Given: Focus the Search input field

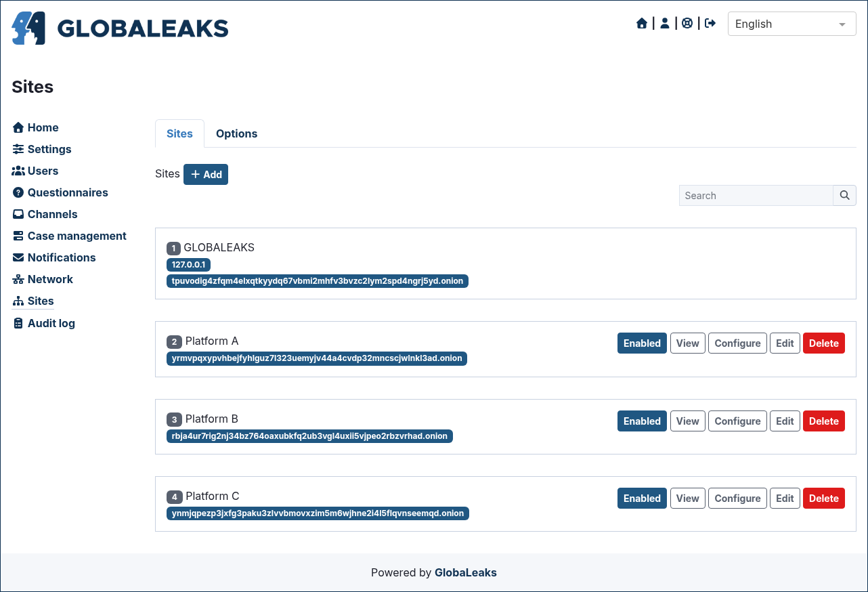Looking at the screenshot, I should (x=756, y=195).
